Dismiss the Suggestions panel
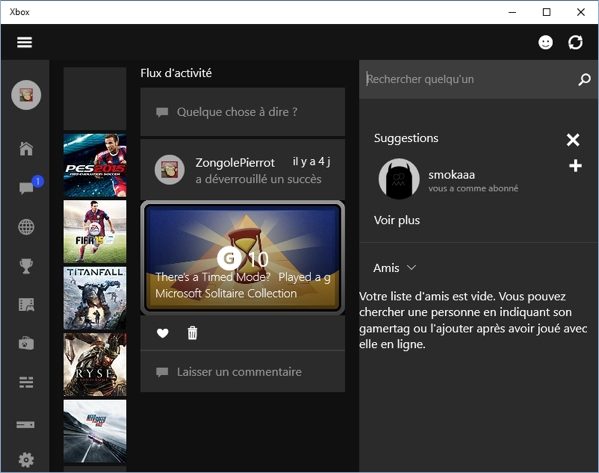599x473 pixels. pyautogui.click(x=573, y=140)
